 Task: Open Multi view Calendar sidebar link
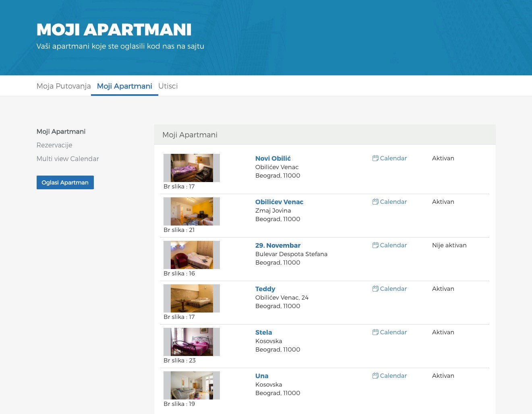(68, 159)
